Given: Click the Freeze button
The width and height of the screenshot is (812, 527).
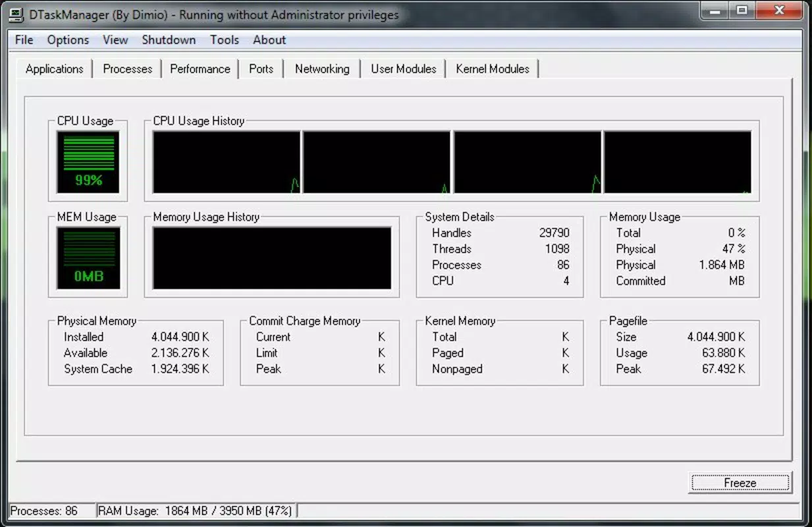Looking at the screenshot, I should (x=740, y=483).
